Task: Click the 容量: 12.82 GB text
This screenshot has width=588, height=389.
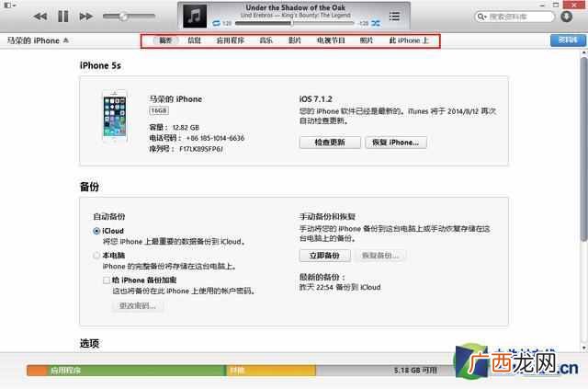Action: point(175,127)
